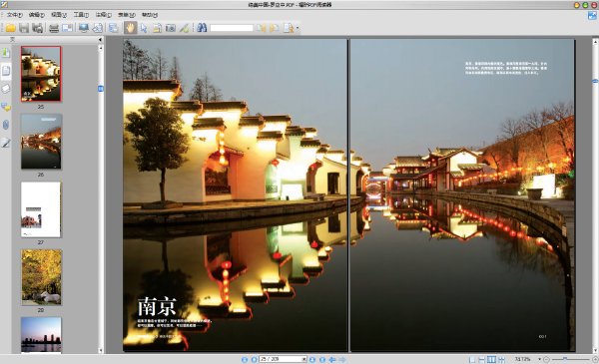This screenshot has width=599, height=364.
Task: Select the Hand tool
Action: [x=130, y=28]
